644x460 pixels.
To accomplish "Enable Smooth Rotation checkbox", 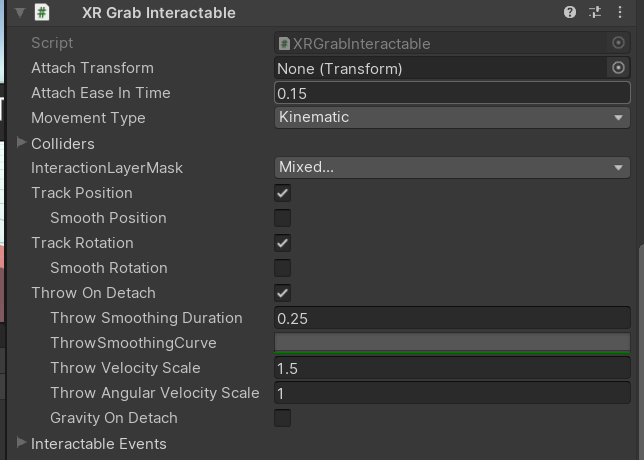I will [283, 268].
